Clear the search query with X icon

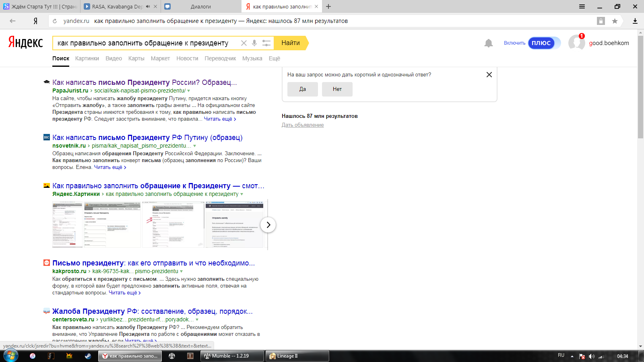244,43
